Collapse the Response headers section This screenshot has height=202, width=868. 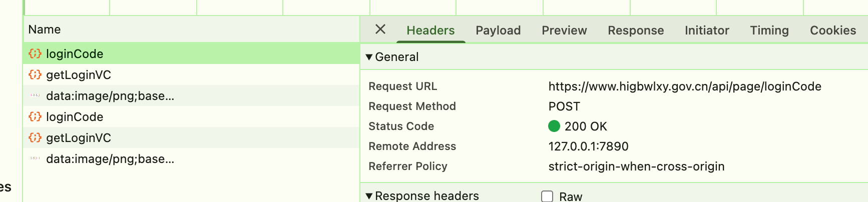coord(369,196)
